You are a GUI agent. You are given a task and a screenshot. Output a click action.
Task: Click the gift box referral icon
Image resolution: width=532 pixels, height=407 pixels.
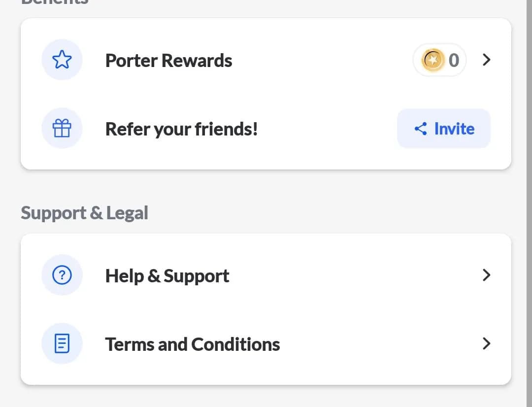[x=62, y=129]
